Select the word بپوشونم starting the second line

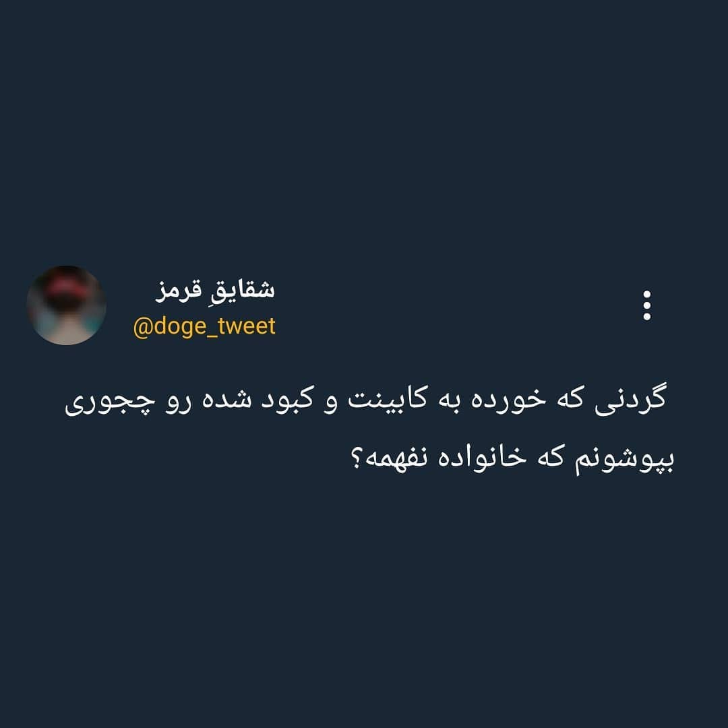click(624, 460)
